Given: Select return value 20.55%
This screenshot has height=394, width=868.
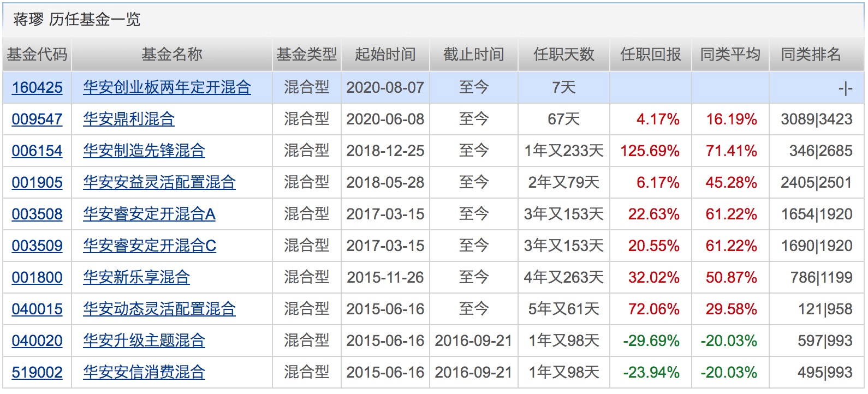Looking at the screenshot, I should pyautogui.click(x=654, y=246).
